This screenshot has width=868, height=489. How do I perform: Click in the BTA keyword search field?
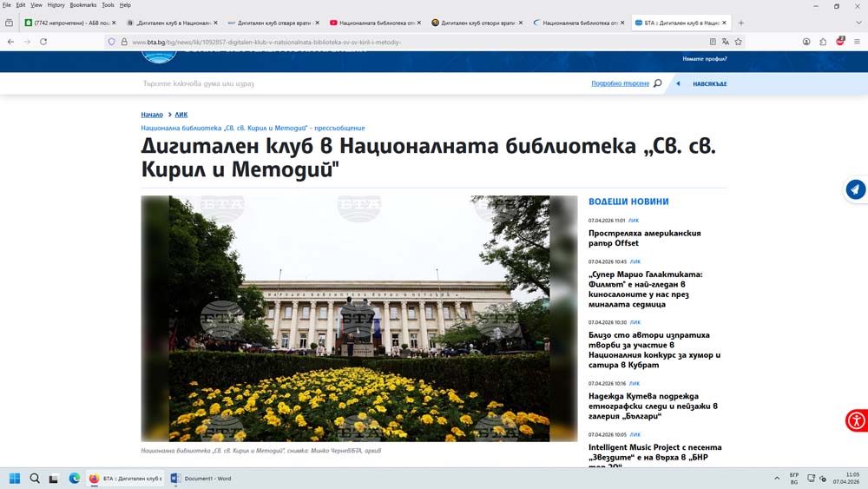tap(363, 83)
